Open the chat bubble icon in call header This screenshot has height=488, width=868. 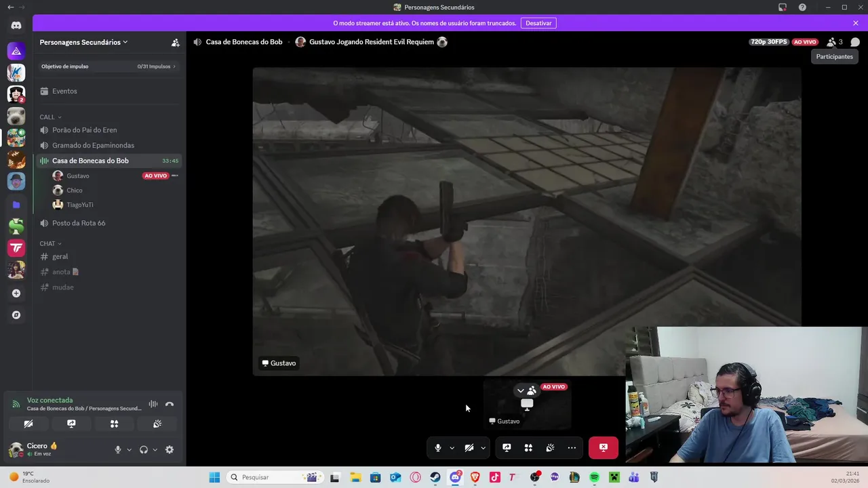[855, 42]
